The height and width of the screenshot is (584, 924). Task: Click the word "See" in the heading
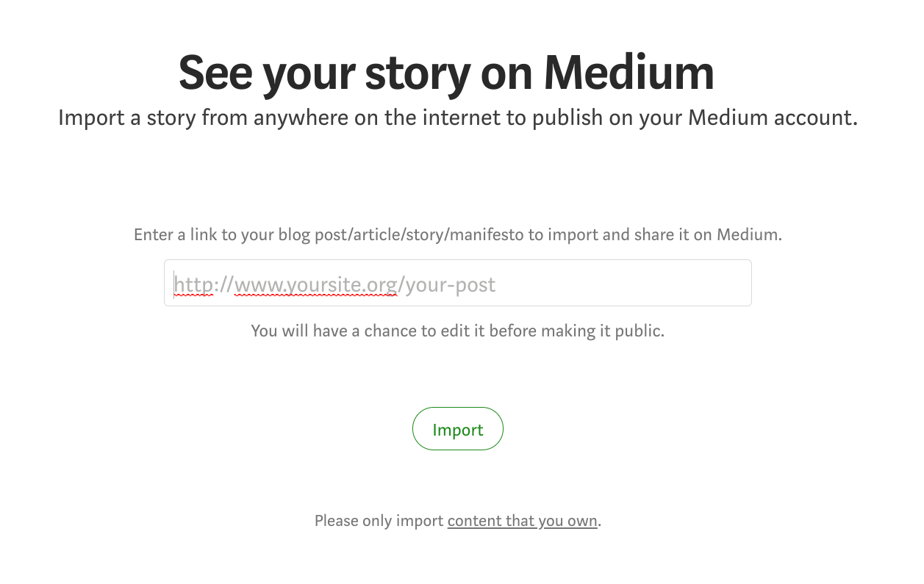(215, 72)
